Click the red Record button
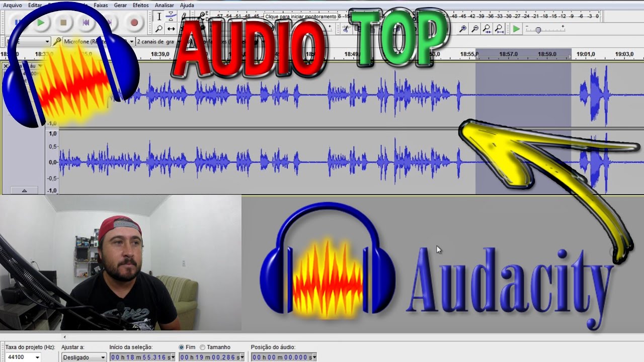The height and width of the screenshot is (362, 644). (x=134, y=23)
